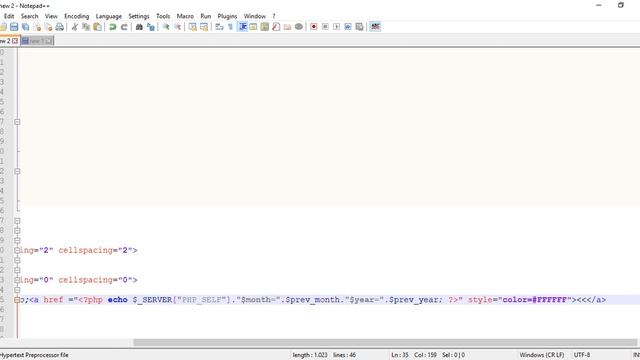Close the active new 2 tab
The image size is (640, 360).
point(15,41)
